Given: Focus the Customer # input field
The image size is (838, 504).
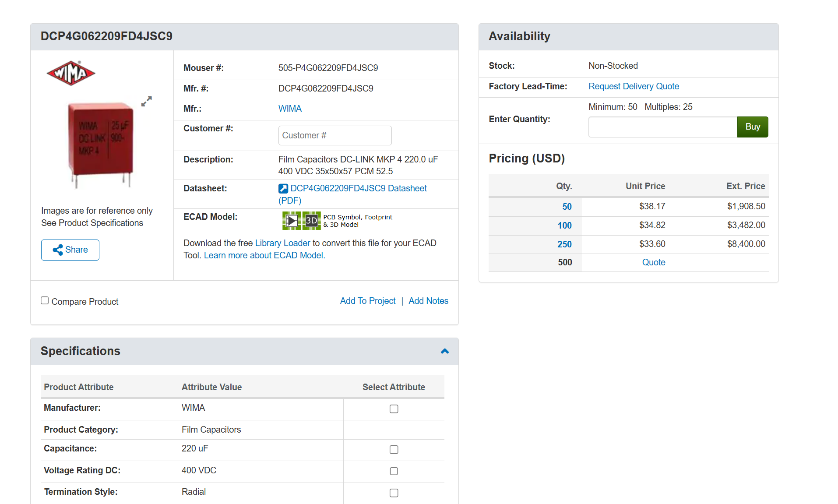Looking at the screenshot, I should [335, 135].
